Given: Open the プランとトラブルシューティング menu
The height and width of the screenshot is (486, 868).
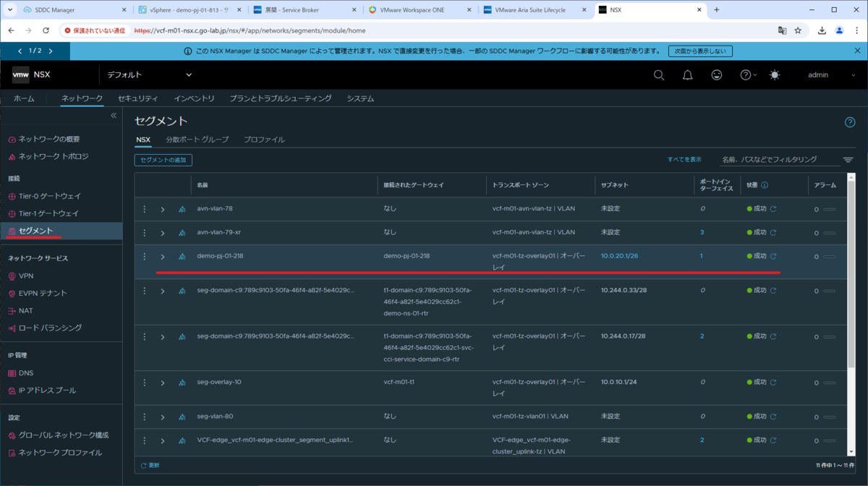Looking at the screenshot, I should (281, 98).
